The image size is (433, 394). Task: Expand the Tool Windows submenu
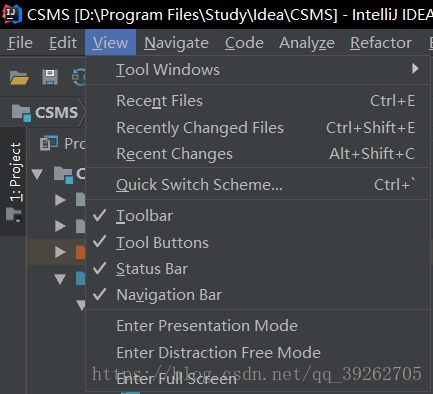point(258,70)
